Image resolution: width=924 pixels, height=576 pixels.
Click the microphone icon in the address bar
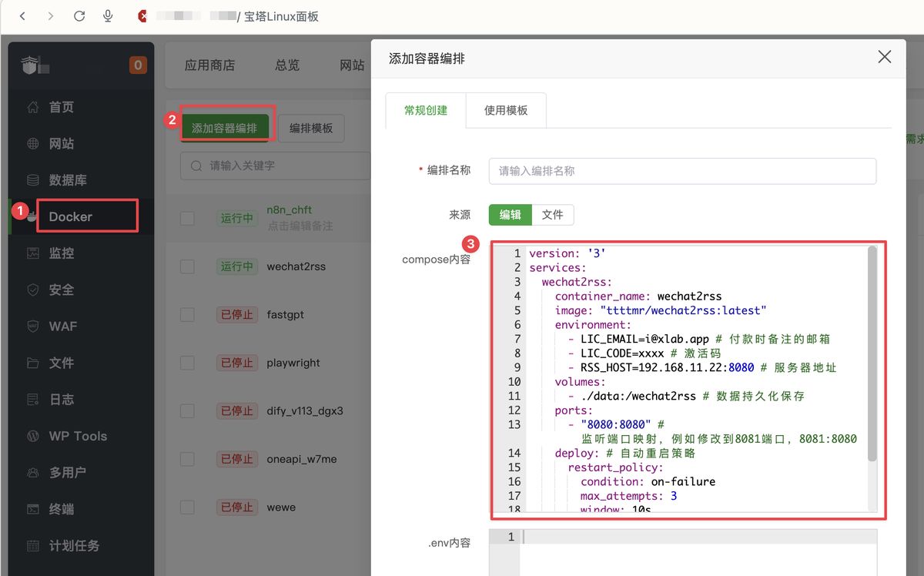click(x=108, y=15)
